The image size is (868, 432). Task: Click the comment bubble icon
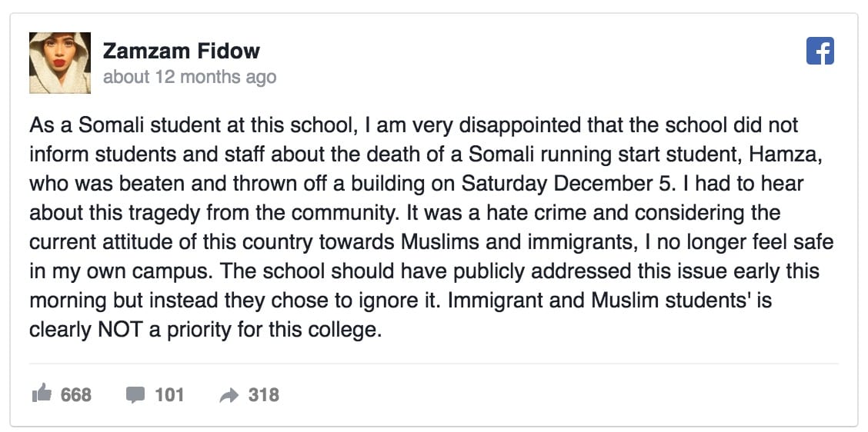pyautogui.click(x=135, y=395)
